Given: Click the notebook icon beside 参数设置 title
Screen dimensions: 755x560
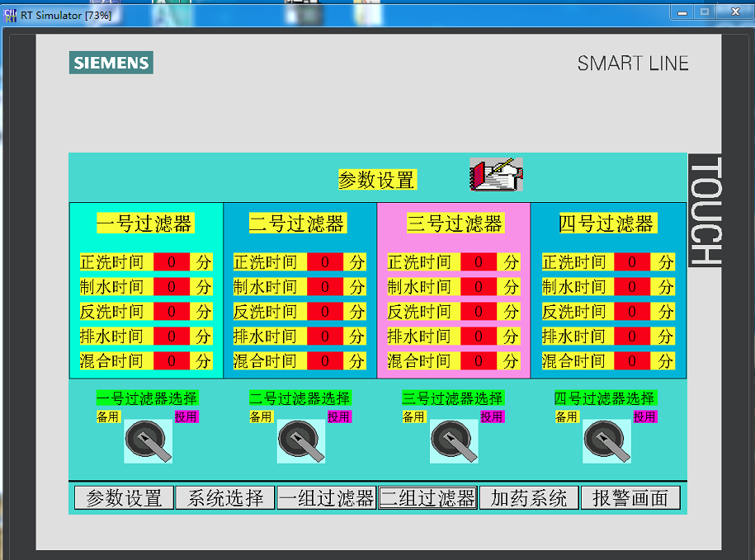Looking at the screenshot, I should tap(496, 174).
